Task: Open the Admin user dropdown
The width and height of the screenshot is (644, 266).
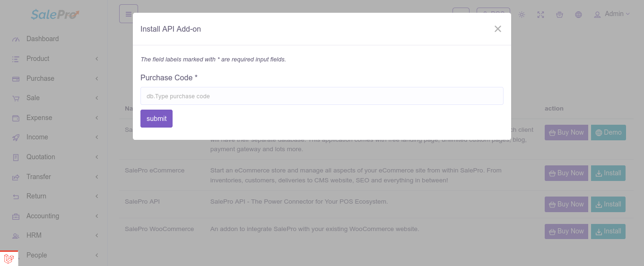Action: 612,14
